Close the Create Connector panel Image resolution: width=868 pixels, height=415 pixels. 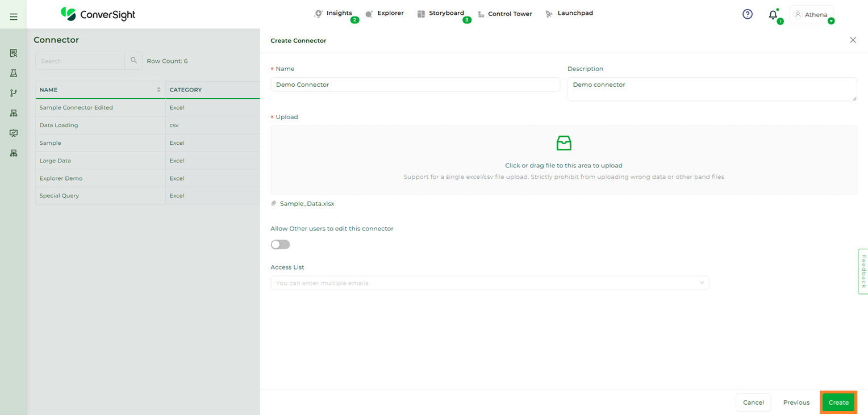[x=853, y=40]
